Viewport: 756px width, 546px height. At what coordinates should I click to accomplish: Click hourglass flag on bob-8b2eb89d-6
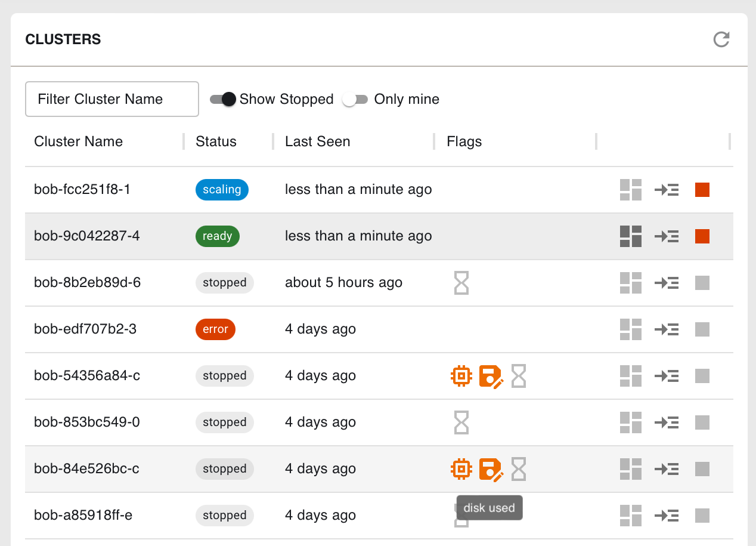pyautogui.click(x=461, y=283)
